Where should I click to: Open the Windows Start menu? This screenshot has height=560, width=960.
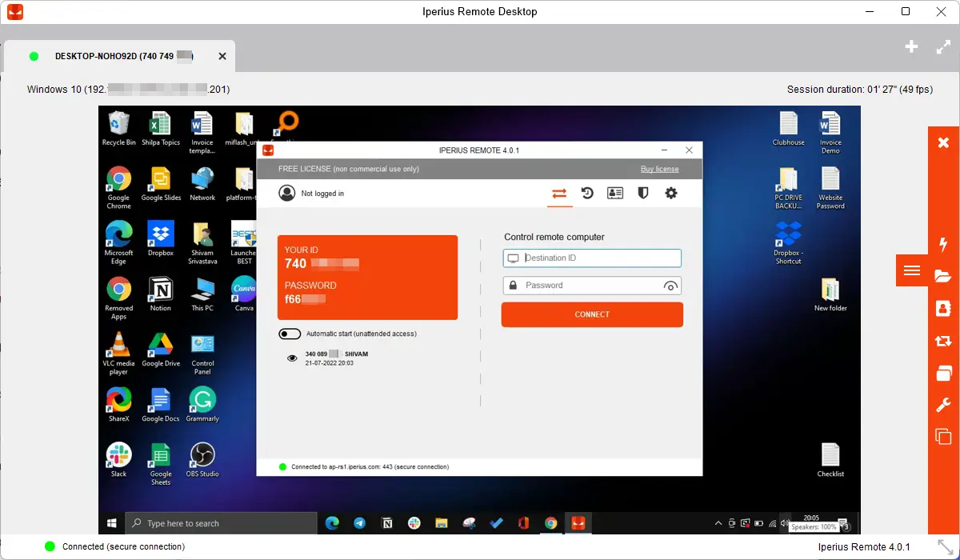[x=111, y=523]
